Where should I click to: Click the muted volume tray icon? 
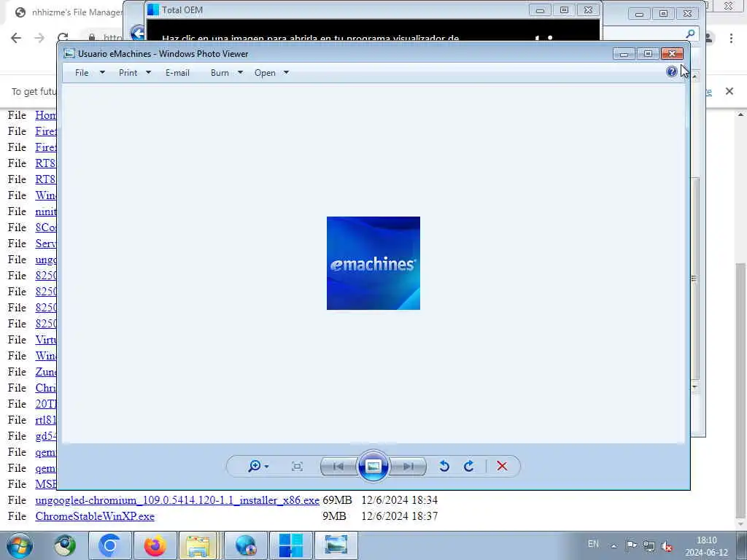coord(667,545)
